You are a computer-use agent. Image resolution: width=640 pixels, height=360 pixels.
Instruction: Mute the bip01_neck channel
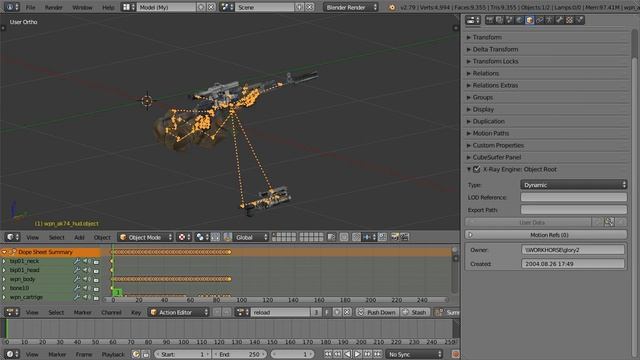(87, 261)
